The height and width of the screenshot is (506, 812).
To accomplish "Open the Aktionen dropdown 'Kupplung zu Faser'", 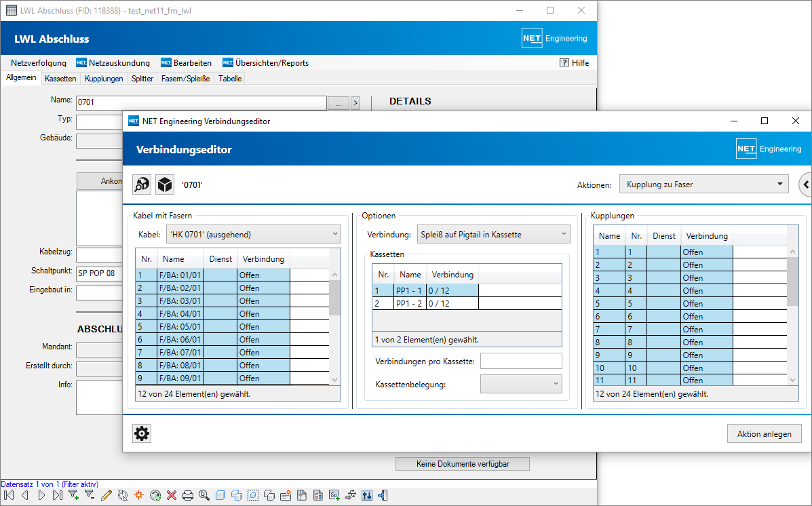I will 703,184.
